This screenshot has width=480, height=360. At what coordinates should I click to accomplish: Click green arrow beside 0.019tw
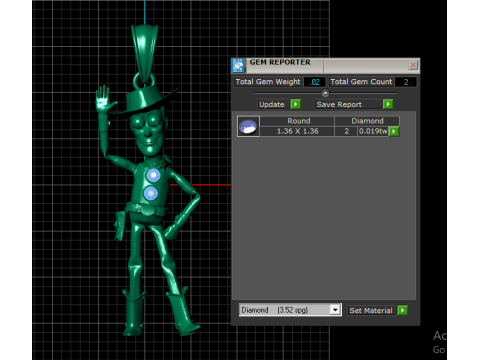[x=394, y=131]
